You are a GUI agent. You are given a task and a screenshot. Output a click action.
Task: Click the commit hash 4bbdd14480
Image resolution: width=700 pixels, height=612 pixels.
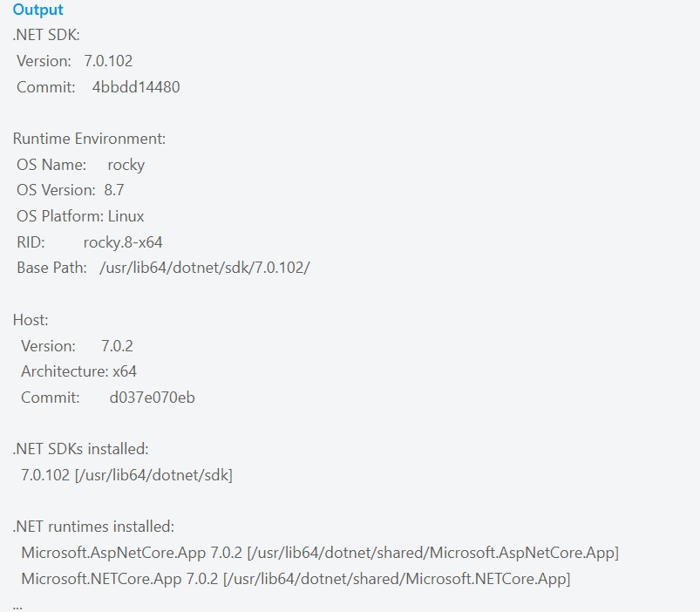point(136,87)
